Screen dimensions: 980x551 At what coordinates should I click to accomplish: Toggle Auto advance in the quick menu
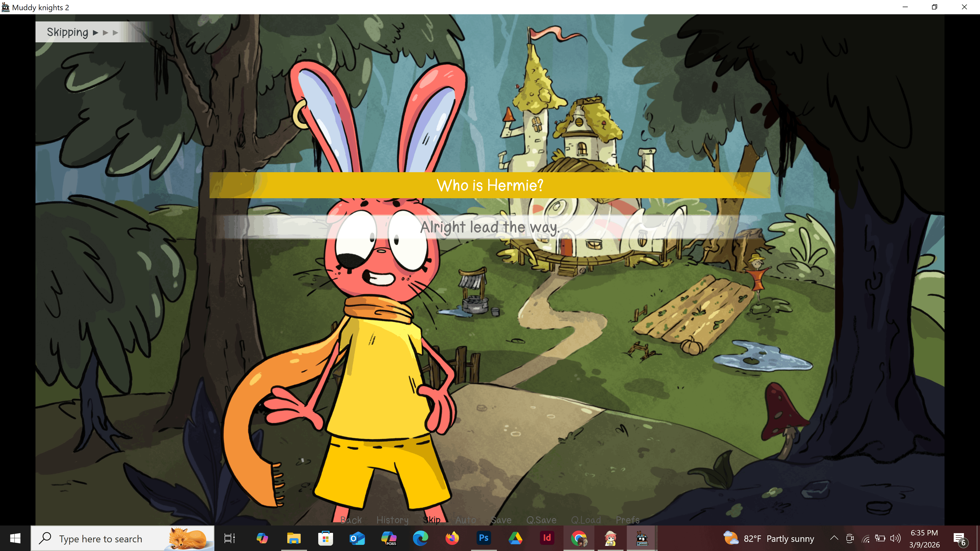pos(466,520)
